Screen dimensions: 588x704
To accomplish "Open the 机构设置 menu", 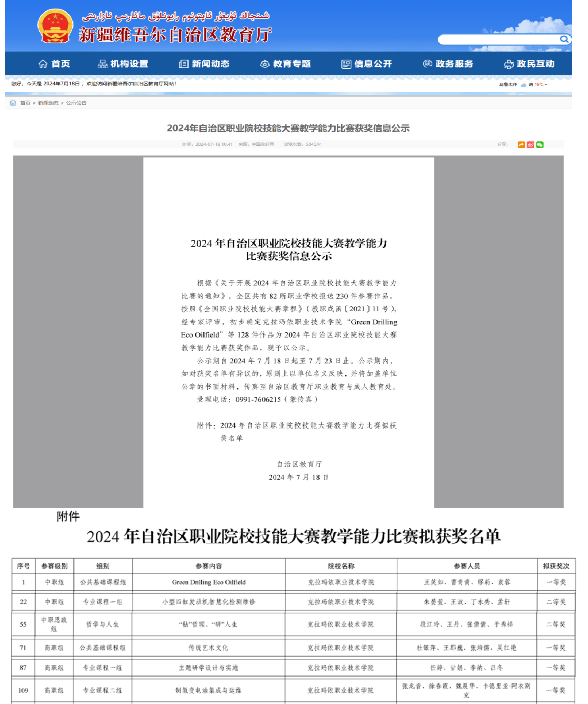I will (x=123, y=64).
